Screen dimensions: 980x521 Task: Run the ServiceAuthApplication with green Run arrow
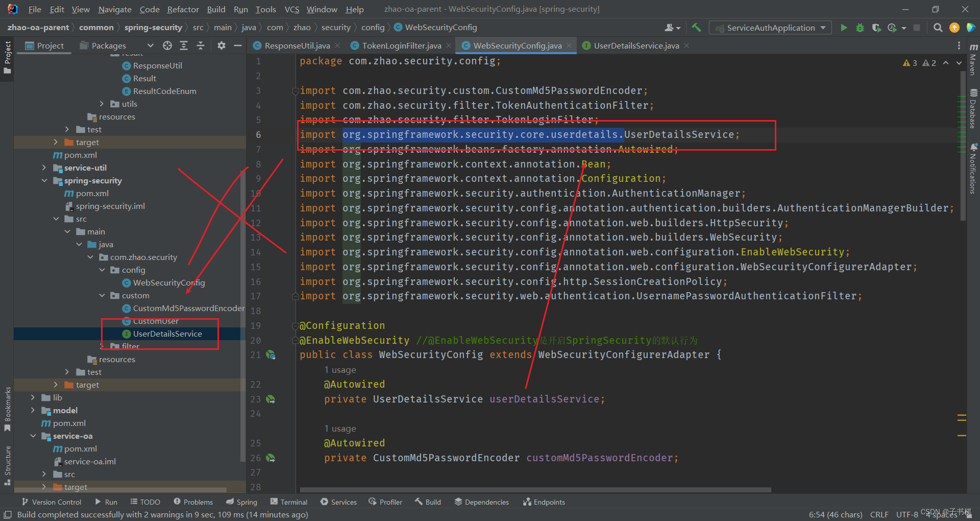844,28
